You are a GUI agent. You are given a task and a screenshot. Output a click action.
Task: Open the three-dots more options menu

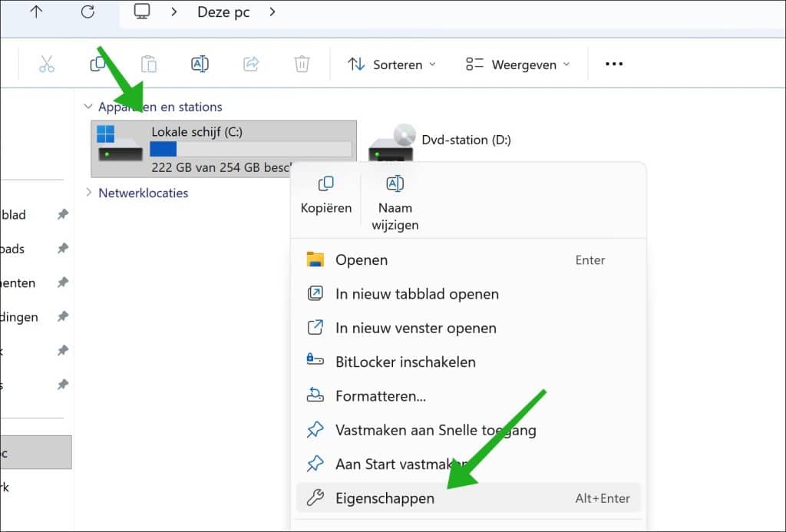613,64
